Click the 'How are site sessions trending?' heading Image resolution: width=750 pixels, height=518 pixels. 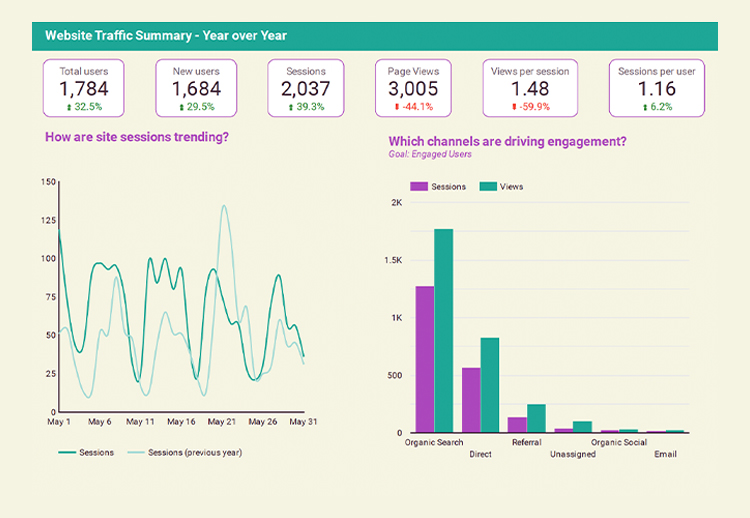click(x=137, y=136)
